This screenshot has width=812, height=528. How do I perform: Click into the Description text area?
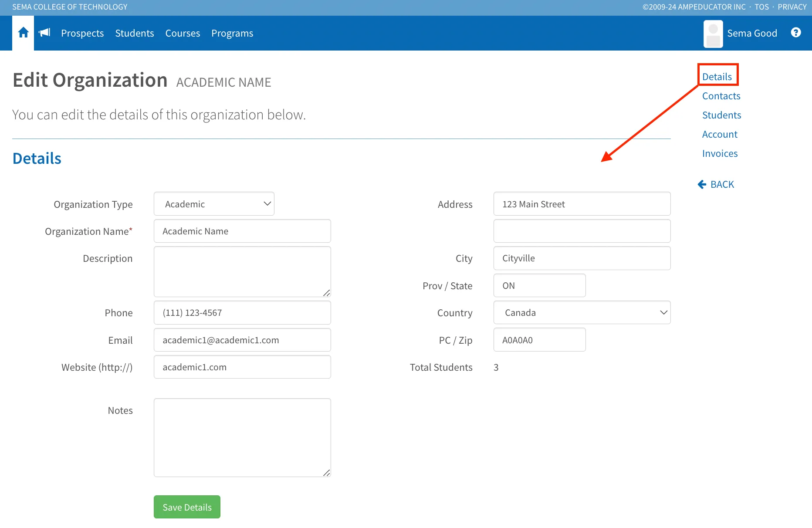[x=242, y=272]
